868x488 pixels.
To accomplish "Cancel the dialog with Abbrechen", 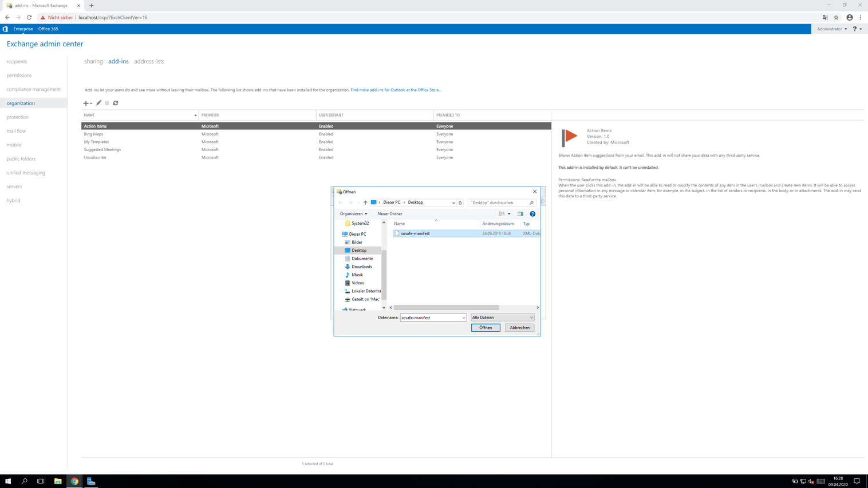I will [519, 328].
